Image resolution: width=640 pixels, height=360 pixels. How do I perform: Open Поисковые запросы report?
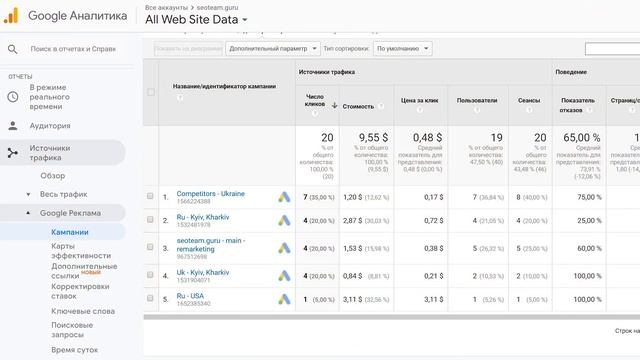point(72,330)
